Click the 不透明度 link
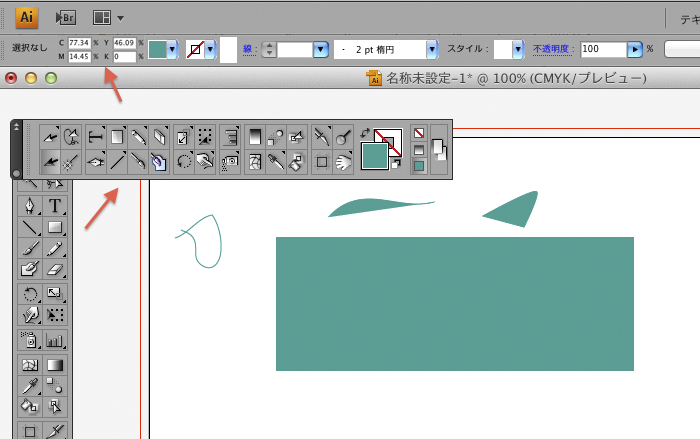The image size is (700, 439). (554, 49)
